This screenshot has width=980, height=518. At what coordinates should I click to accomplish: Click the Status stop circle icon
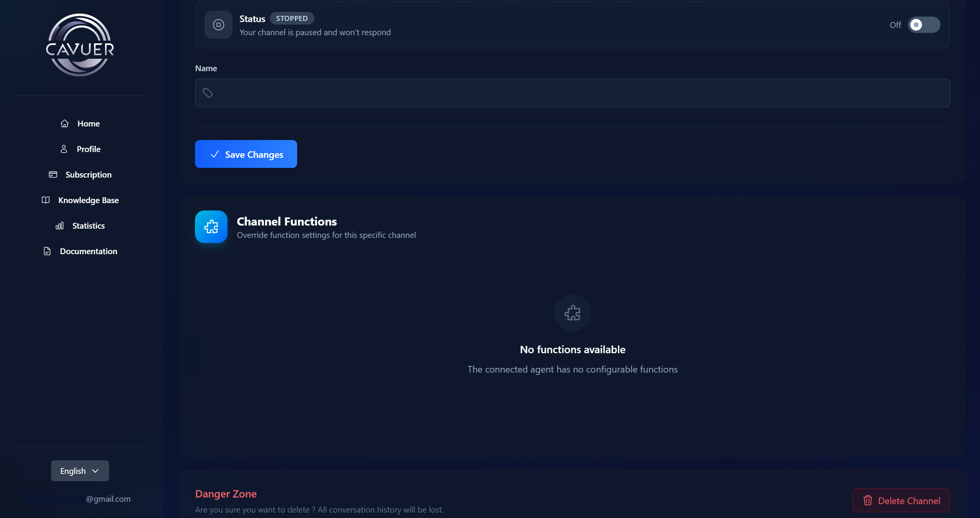[x=218, y=25]
